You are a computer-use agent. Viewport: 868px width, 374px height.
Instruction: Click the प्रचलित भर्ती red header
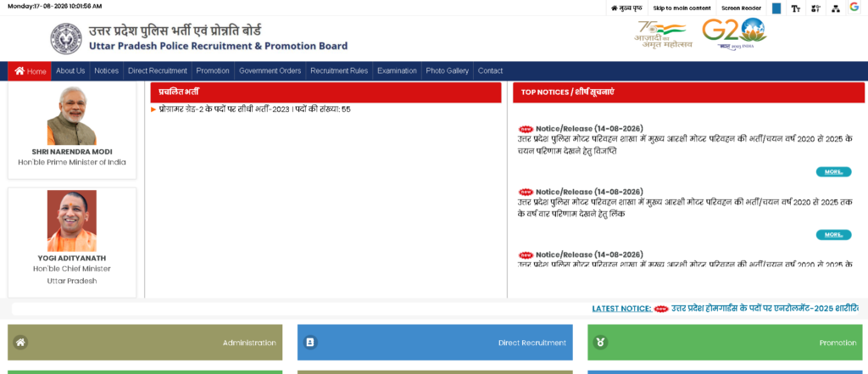(x=325, y=92)
